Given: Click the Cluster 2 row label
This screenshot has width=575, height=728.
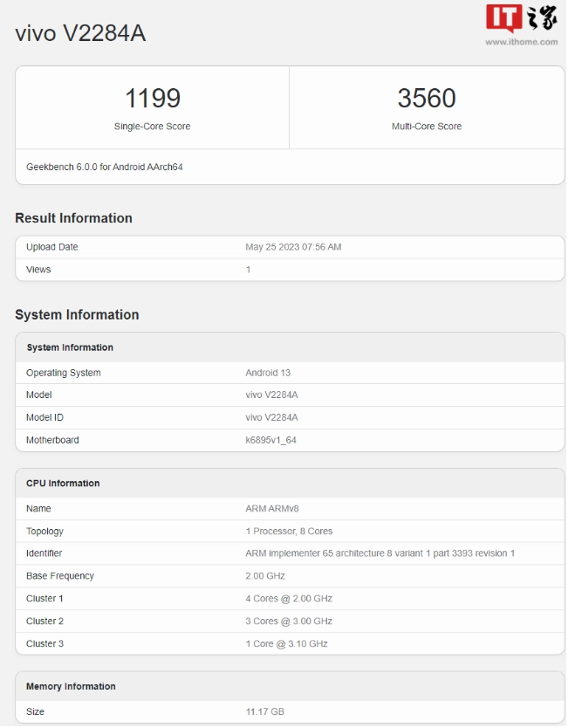Looking at the screenshot, I should [x=44, y=622].
